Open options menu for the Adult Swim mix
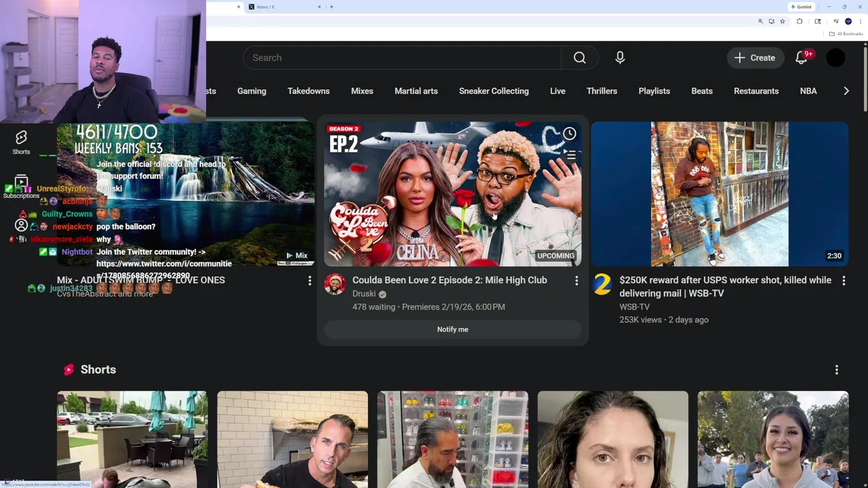 click(309, 281)
